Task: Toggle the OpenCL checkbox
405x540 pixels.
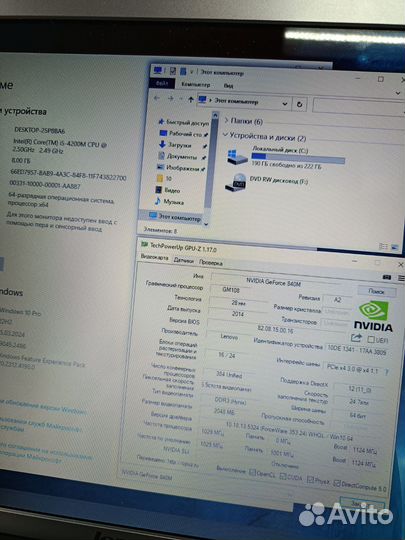Action: coord(252,472)
